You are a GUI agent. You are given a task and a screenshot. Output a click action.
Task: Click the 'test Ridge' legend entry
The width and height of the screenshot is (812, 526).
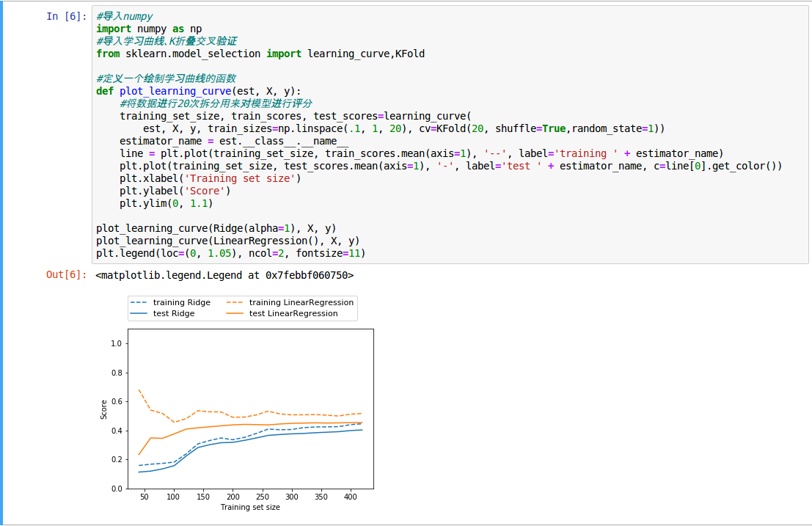tap(163, 313)
